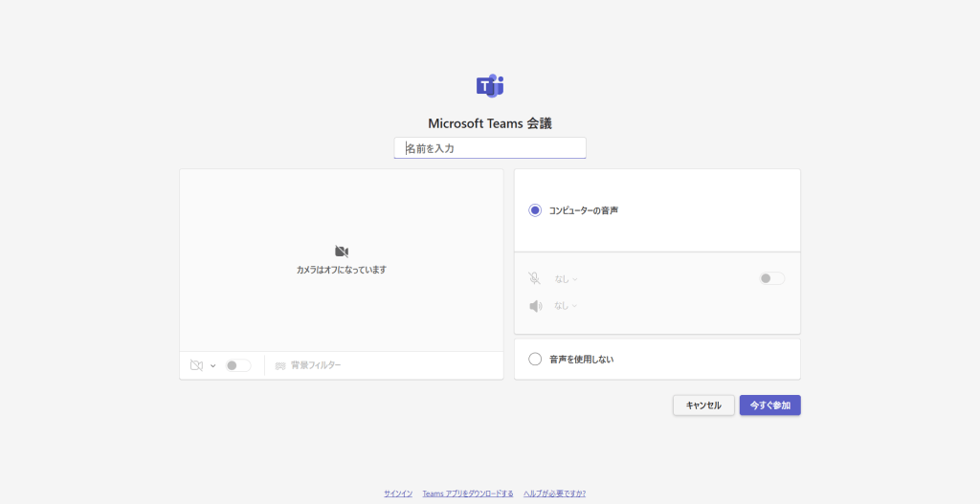This screenshot has width=980, height=504.
Task: Click the 背景フィルター text button
Action: tap(316, 365)
